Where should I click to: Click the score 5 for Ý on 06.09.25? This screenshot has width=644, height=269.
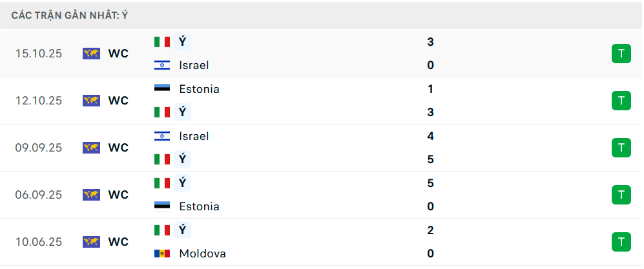(x=430, y=183)
